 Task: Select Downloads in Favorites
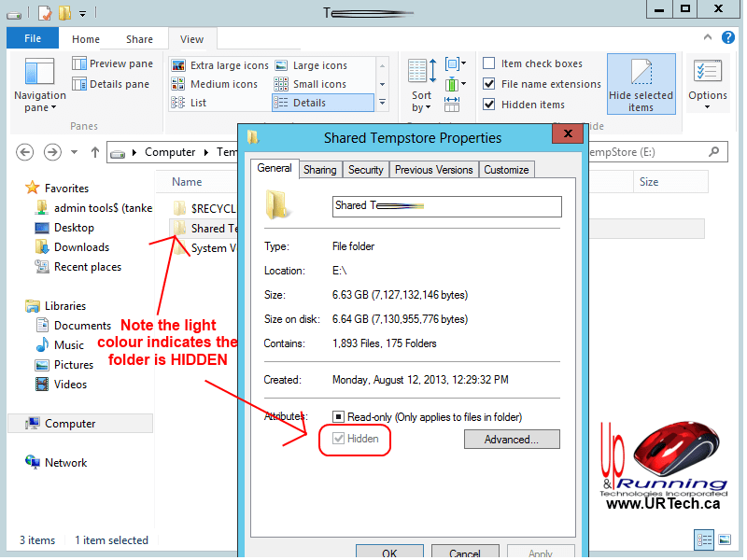tap(81, 247)
